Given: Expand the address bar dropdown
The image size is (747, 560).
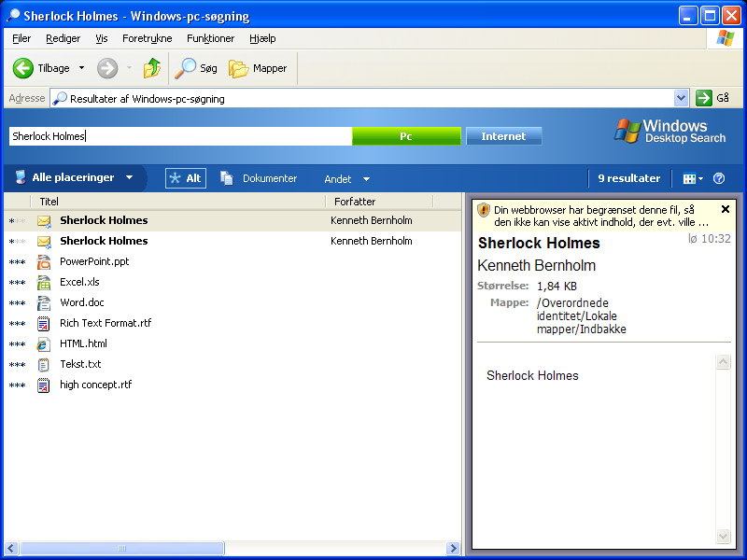Looking at the screenshot, I should [682, 98].
